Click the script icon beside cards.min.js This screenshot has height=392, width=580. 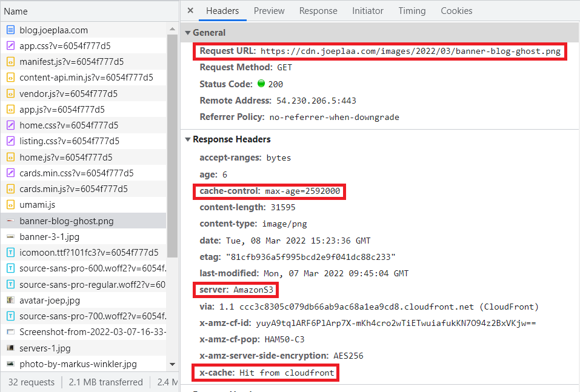click(11, 189)
